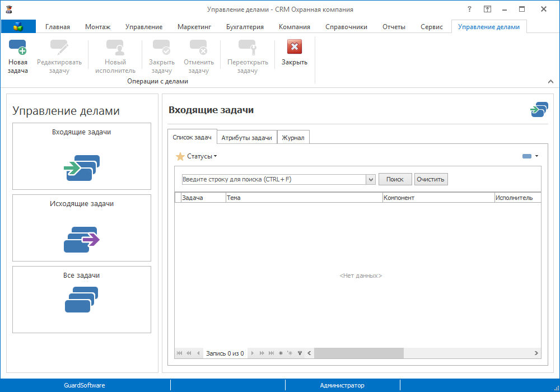The height and width of the screenshot is (392, 560).
Task: Go to last record in navigator
Action: pos(272,353)
